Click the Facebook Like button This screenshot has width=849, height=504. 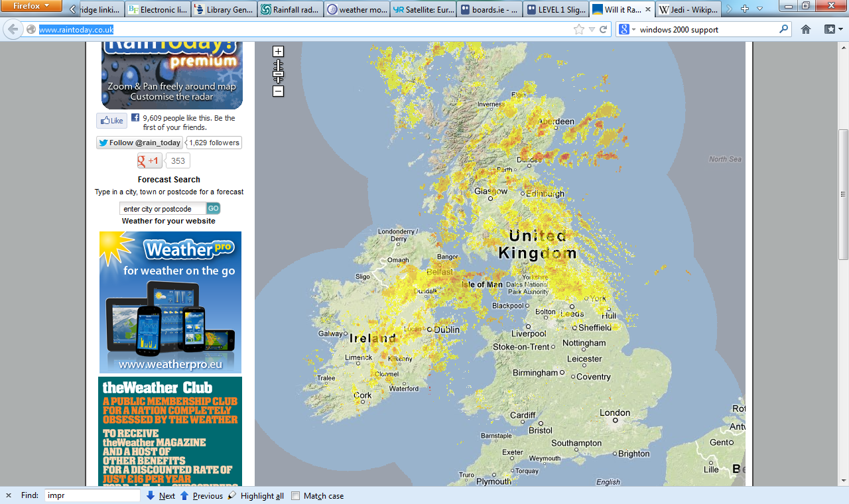click(x=111, y=121)
